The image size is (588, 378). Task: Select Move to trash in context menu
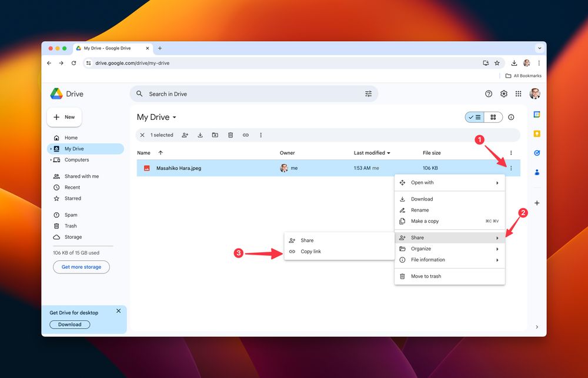pos(426,276)
